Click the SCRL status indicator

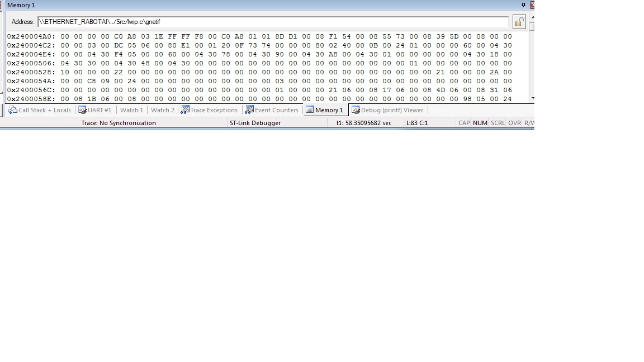point(498,123)
